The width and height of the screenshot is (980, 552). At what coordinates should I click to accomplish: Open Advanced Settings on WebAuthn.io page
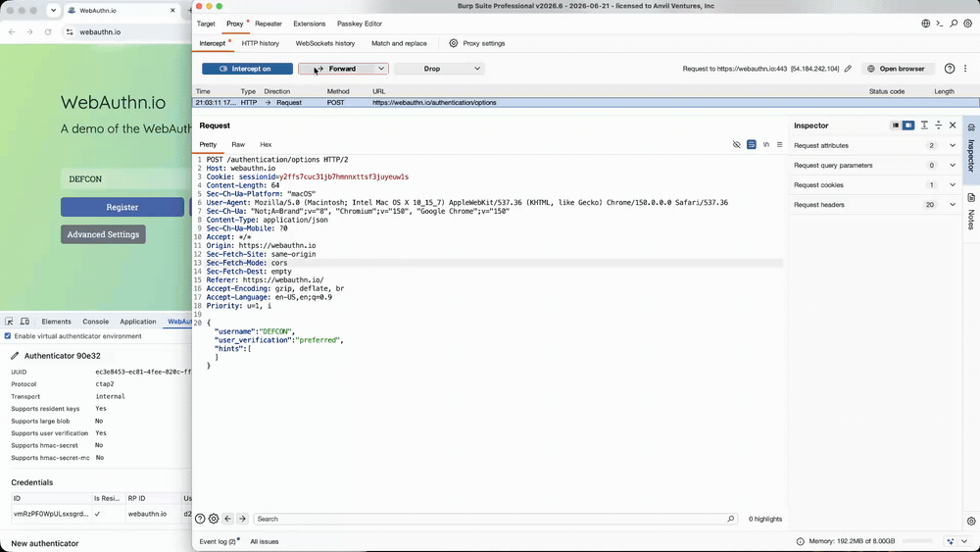103,234
